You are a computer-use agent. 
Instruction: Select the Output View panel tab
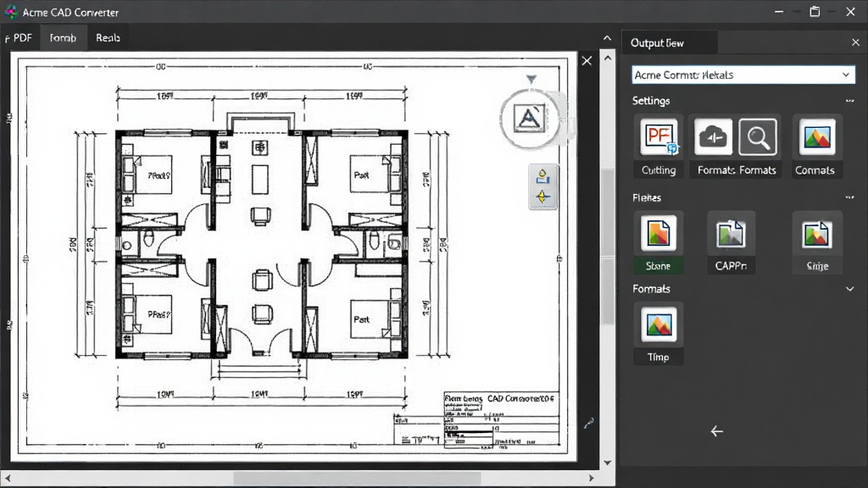coord(670,42)
